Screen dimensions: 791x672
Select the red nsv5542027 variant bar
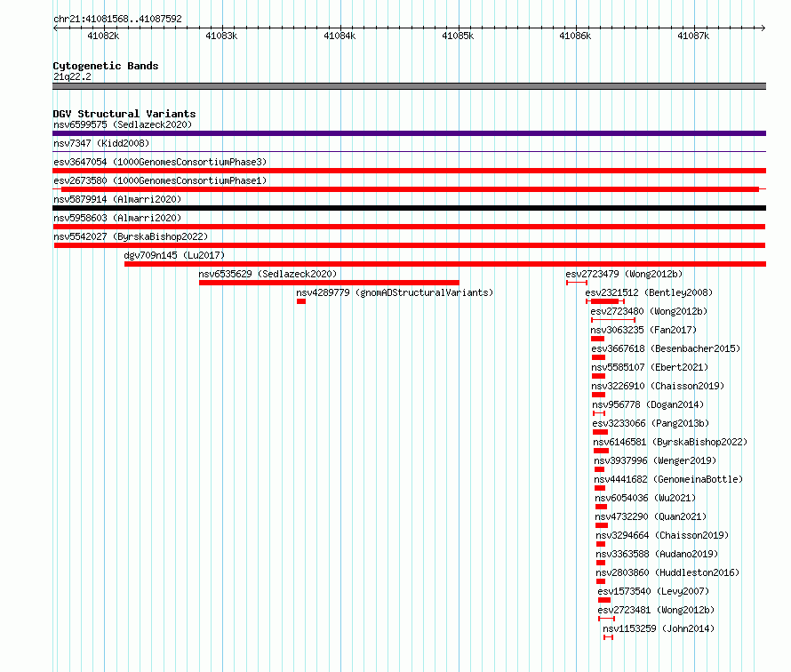tap(410, 245)
